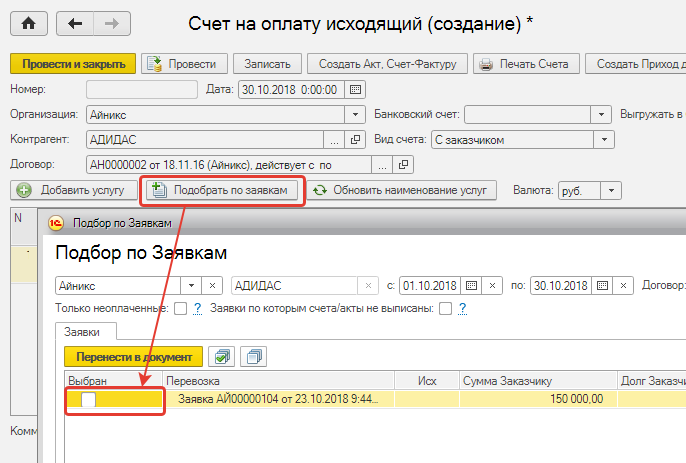Uncheck all requests icon button
686x463 pixels.
pos(254,357)
